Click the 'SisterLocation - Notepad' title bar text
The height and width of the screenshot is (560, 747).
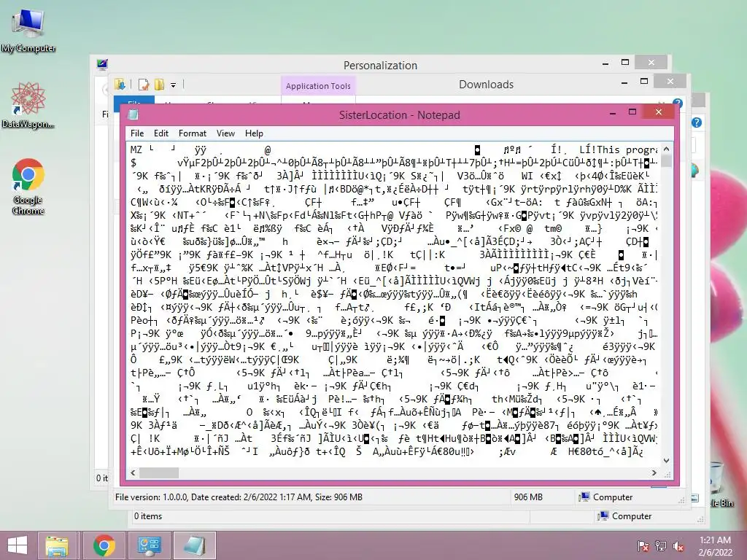tap(399, 114)
